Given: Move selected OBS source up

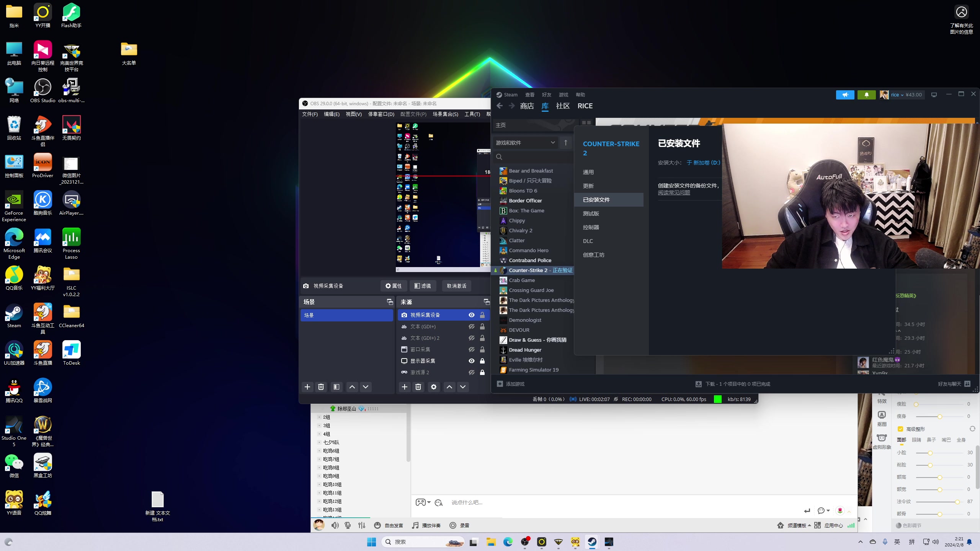Looking at the screenshot, I should click(449, 387).
